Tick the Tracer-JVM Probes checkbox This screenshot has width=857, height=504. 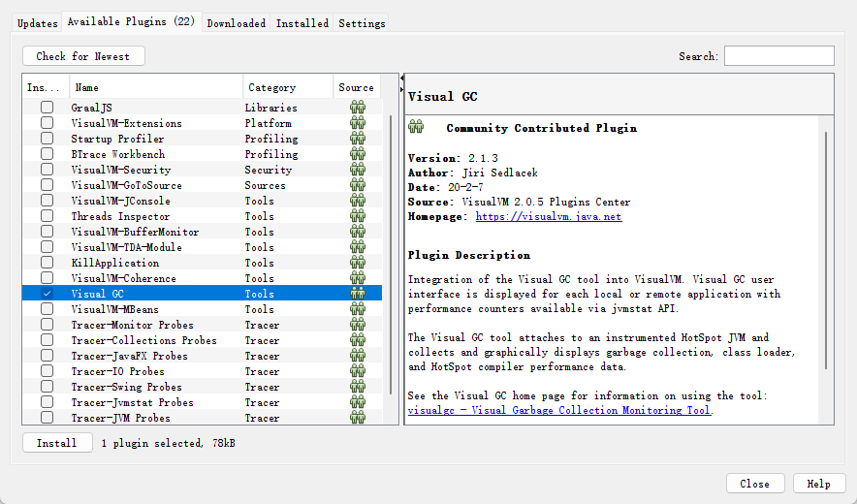(x=47, y=418)
